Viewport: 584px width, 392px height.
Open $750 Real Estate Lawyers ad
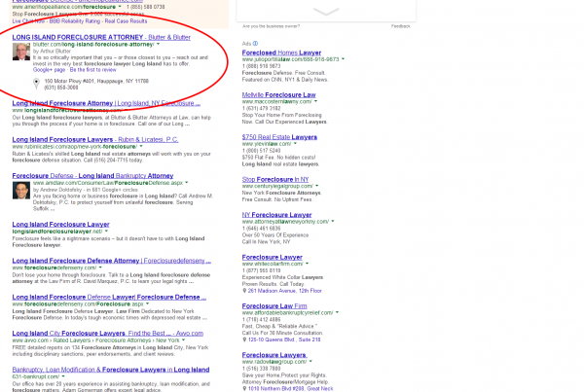pyautogui.click(x=279, y=137)
